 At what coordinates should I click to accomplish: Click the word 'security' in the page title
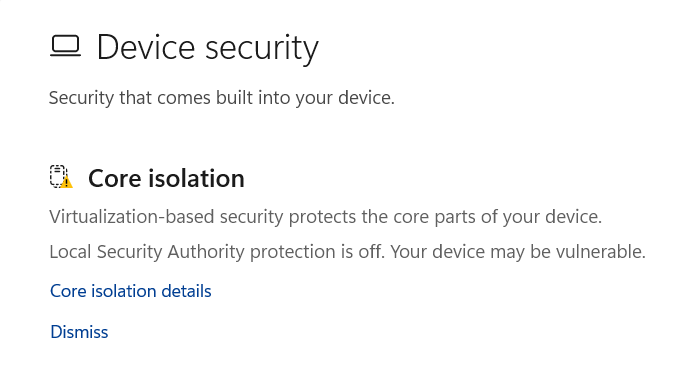coord(262,49)
